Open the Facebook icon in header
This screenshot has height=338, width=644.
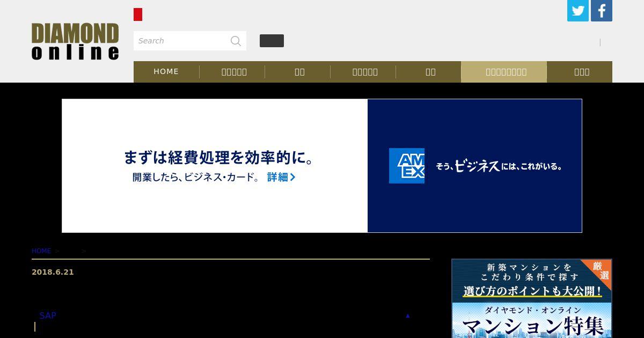pyautogui.click(x=602, y=11)
